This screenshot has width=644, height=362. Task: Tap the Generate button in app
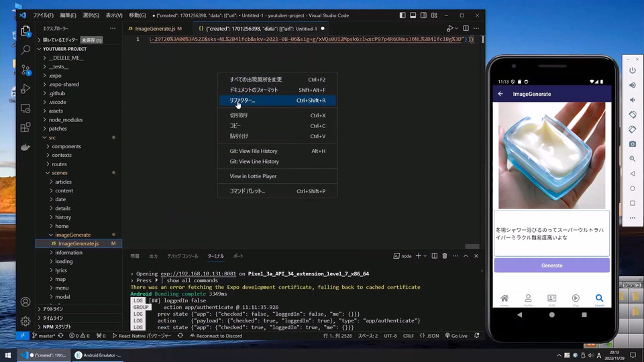551,265
